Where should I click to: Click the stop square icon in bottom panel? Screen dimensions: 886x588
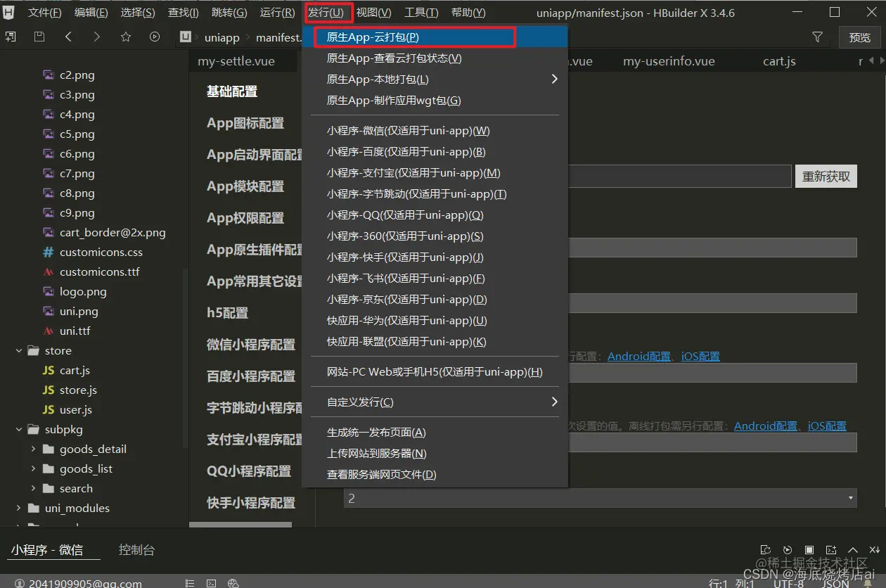[809, 550]
